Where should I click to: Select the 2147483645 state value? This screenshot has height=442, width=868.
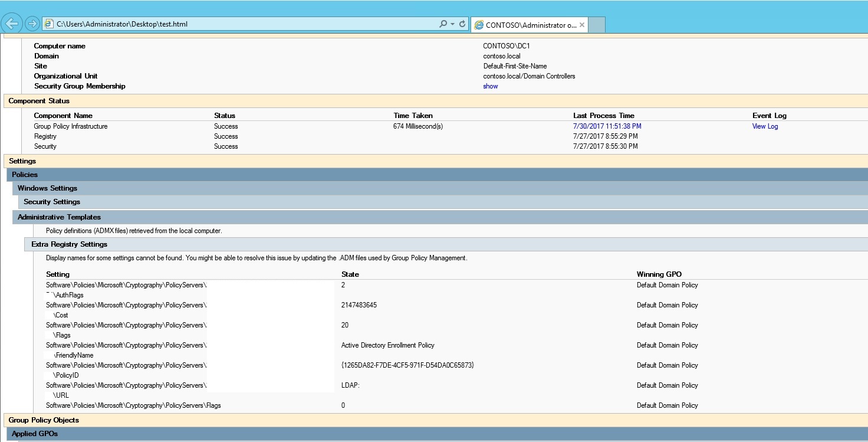(359, 305)
